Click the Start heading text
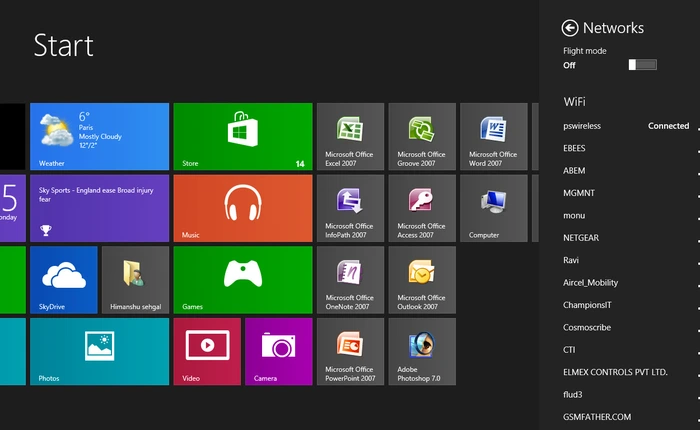The image size is (700, 430). 64,46
